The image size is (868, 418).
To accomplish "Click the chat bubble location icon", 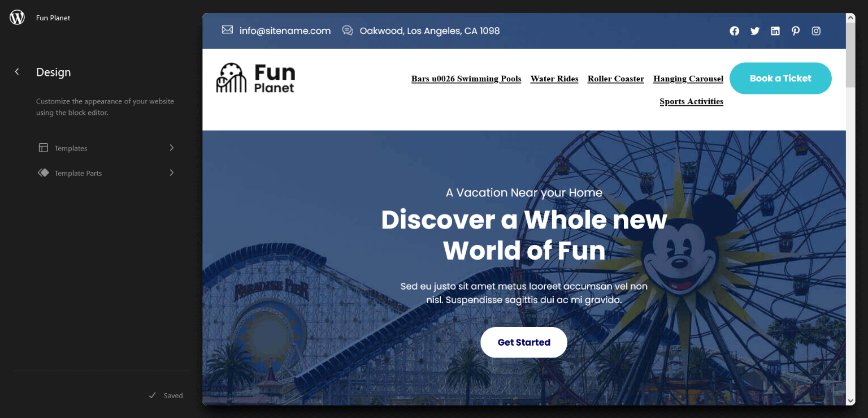I will pos(348,31).
